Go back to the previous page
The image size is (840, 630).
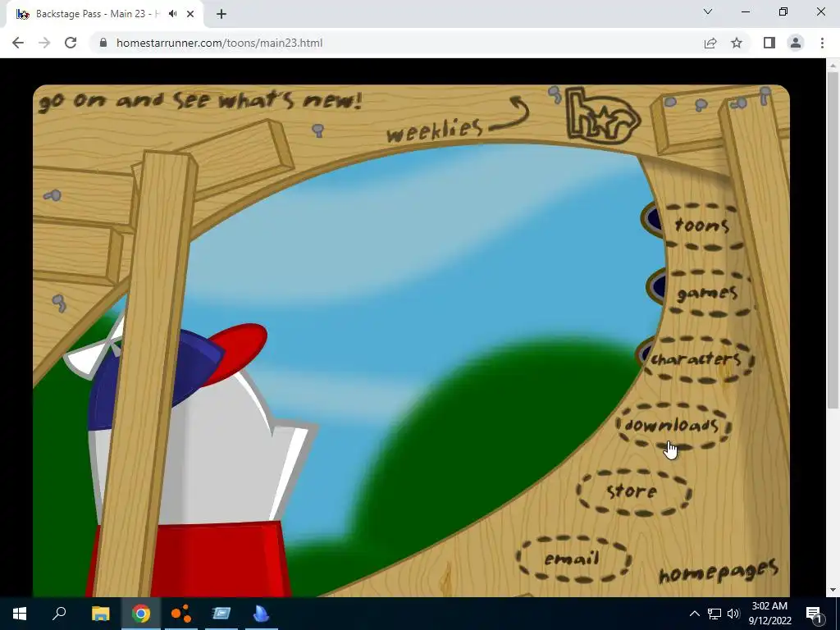coord(18,43)
